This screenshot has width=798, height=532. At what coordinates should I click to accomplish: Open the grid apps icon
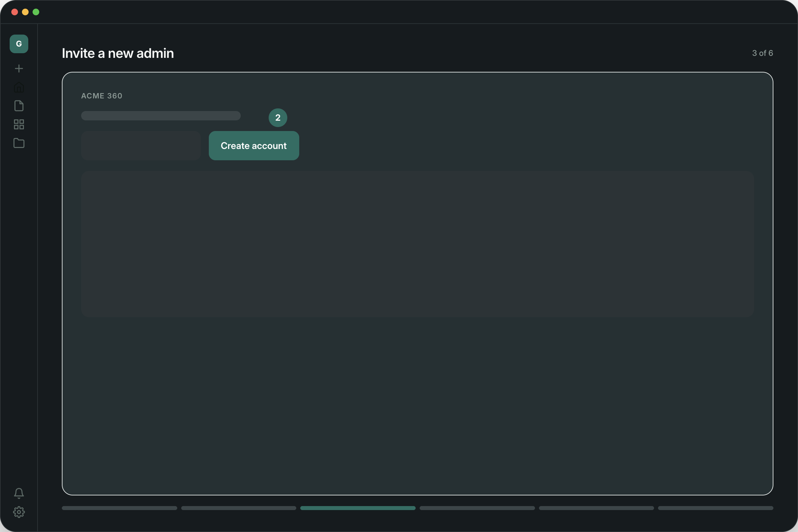19,124
